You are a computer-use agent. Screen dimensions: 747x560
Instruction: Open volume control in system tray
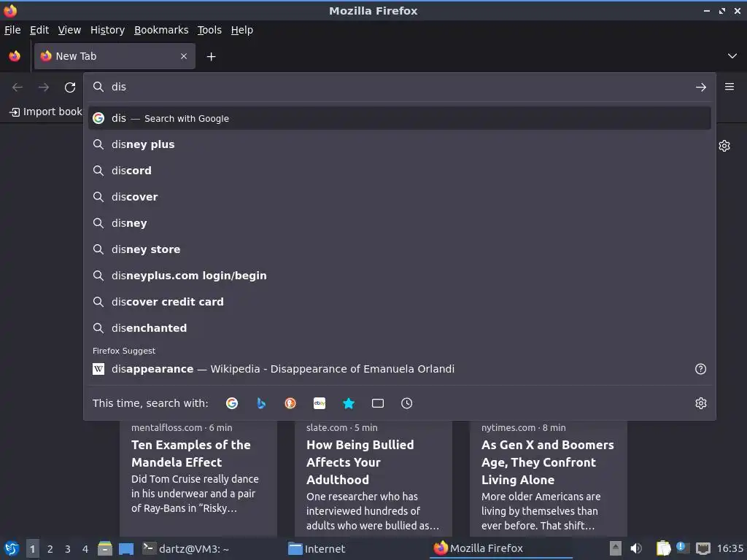click(636, 548)
